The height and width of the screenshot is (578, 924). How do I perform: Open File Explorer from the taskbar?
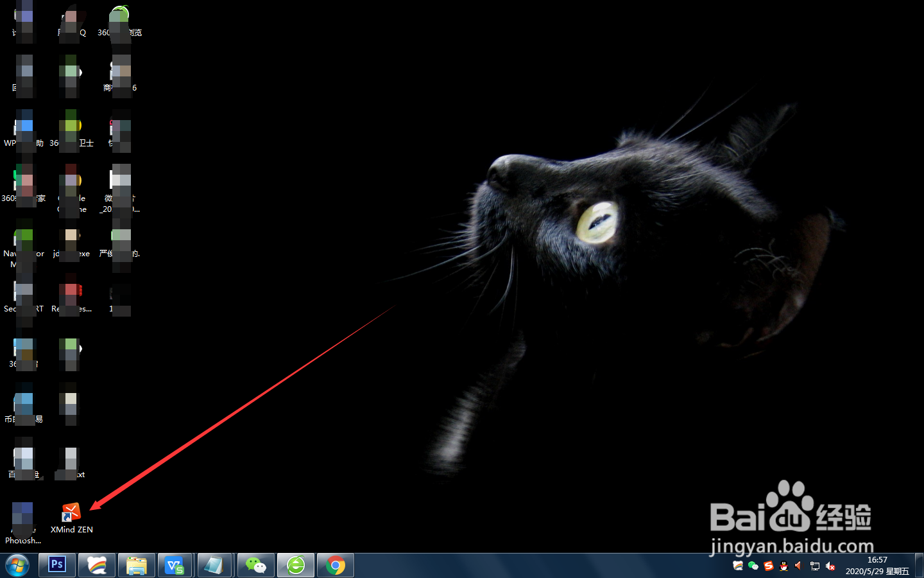click(137, 565)
